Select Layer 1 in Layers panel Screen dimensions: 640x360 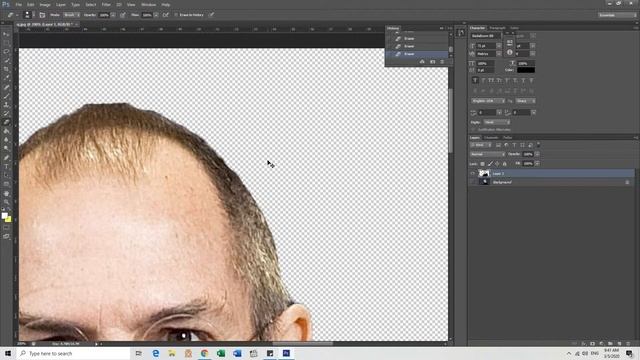(x=551, y=173)
